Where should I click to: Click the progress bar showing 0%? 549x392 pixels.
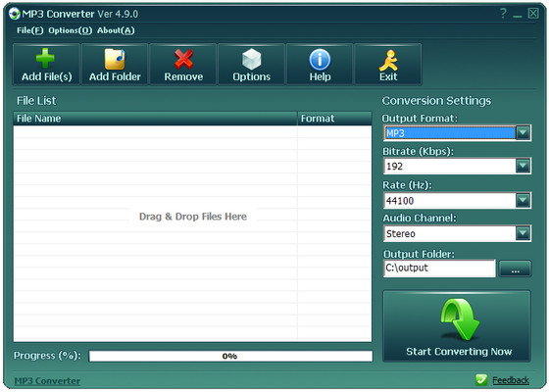[x=230, y=356]
